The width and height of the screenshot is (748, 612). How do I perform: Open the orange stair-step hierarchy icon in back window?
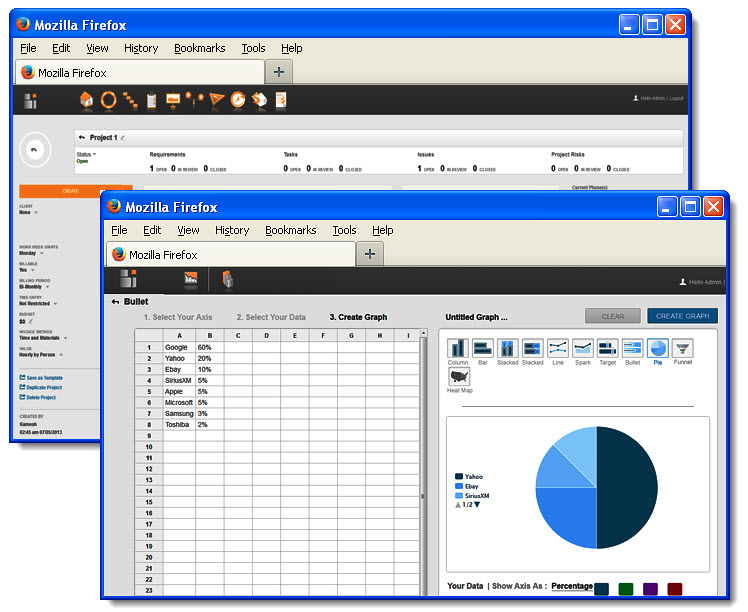click(130, 100)
